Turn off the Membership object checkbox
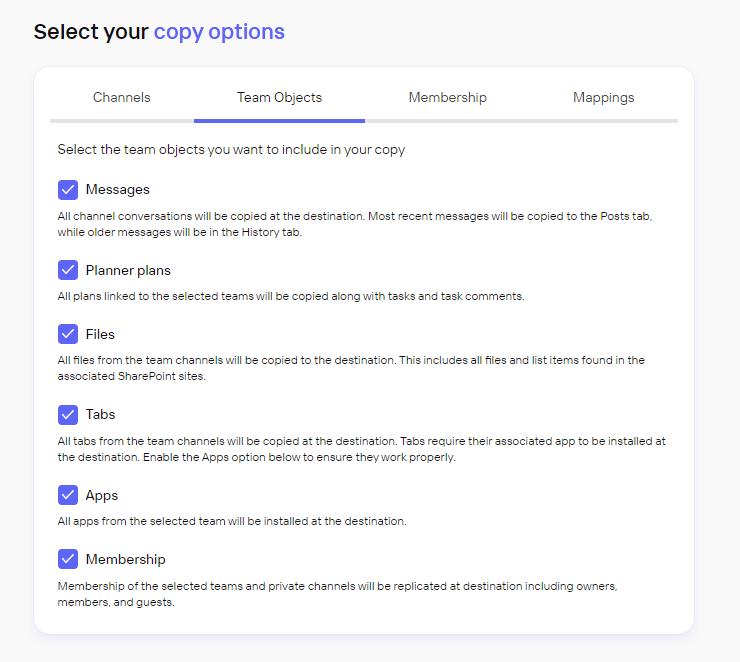The width and height of the screenshot is (740, 662). (68, 559)
